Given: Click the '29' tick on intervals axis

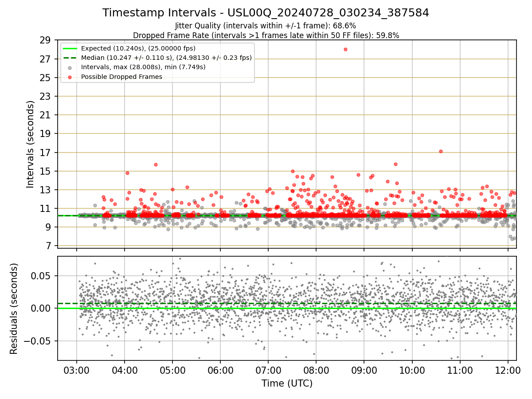Looking at the screenshot, I should click(46, 40).
